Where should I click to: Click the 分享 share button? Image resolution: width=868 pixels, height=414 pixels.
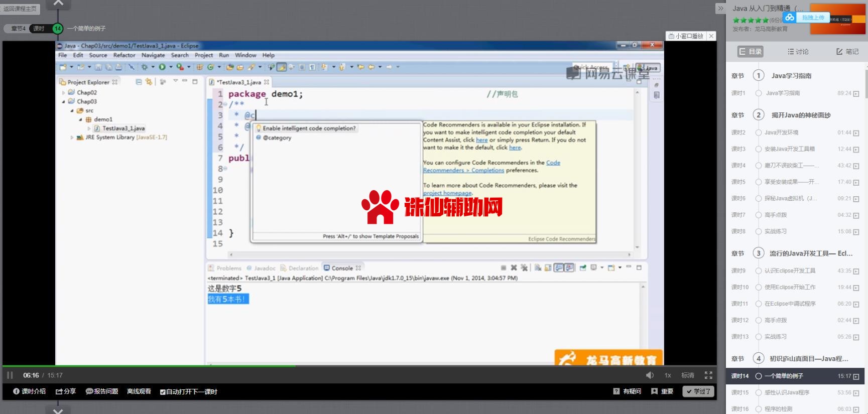click(x=66, y=391)
